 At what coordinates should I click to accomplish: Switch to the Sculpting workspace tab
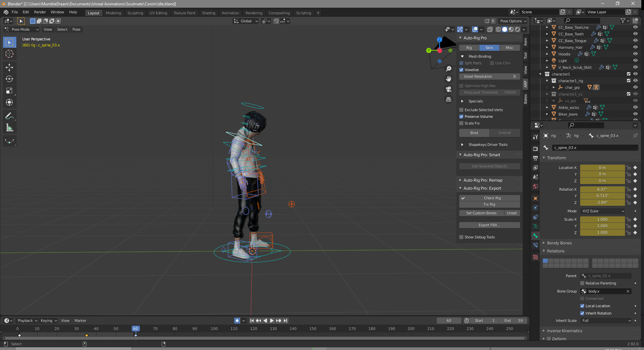pyautogui.click(x=135, y=13)
